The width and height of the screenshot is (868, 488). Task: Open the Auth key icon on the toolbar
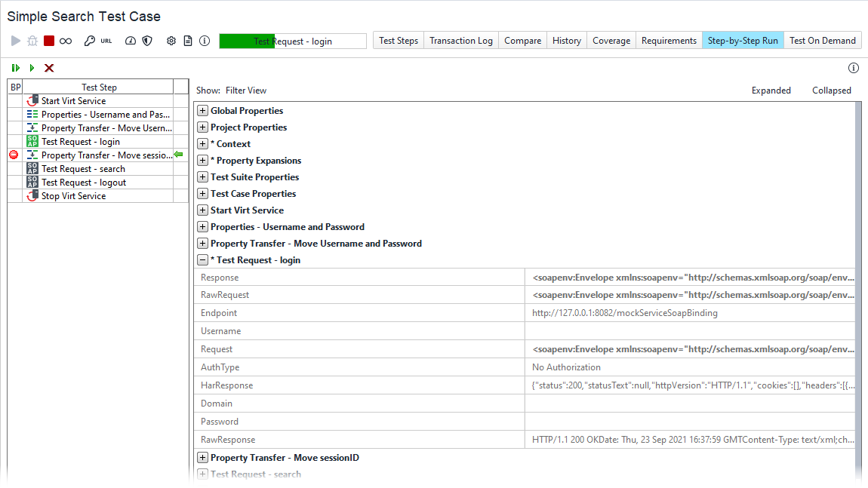click(89, 39)
